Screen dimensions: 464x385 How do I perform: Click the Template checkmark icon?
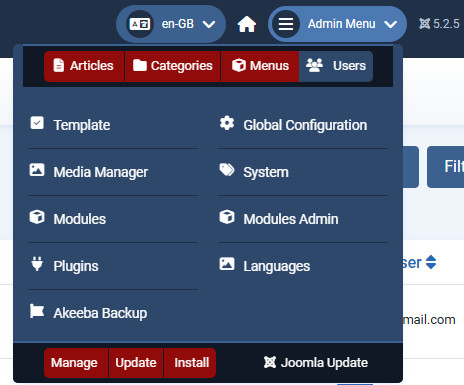coord(37,123)
